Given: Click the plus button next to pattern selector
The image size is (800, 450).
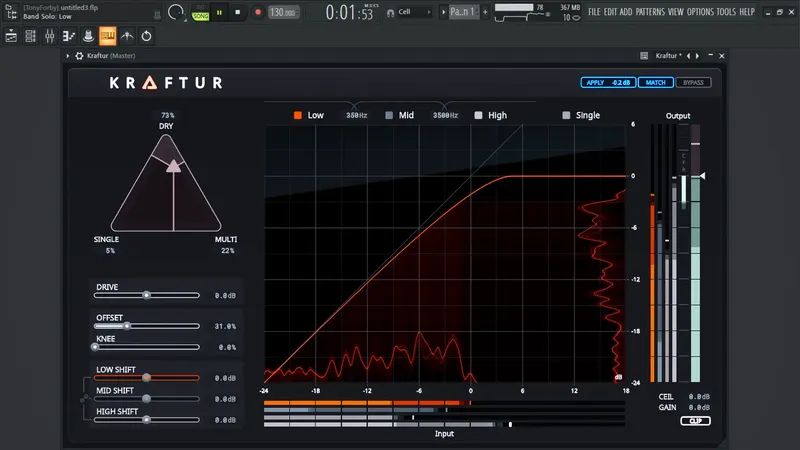Looking at the screenshot, I should (485, 12).
